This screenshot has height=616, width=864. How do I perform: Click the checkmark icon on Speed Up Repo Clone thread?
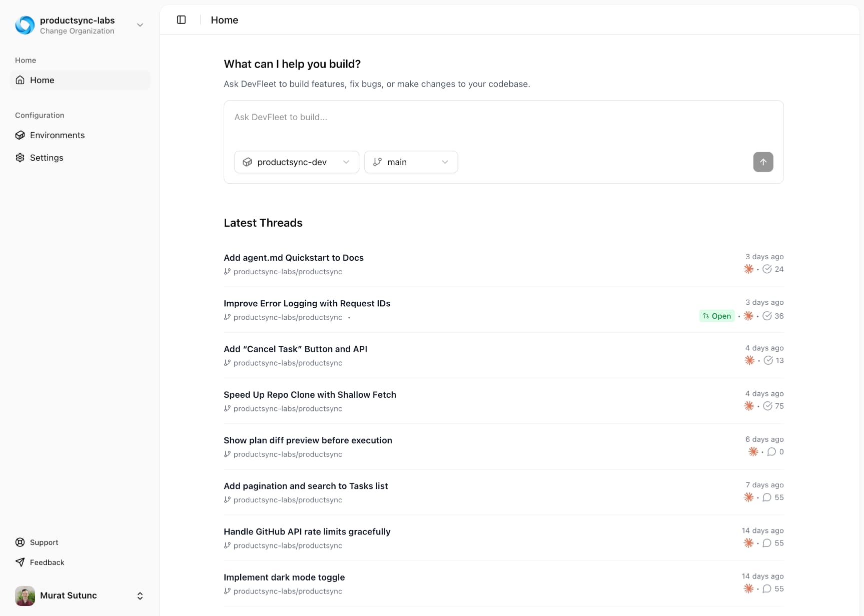pyautogui.click(x=767, y=406)
